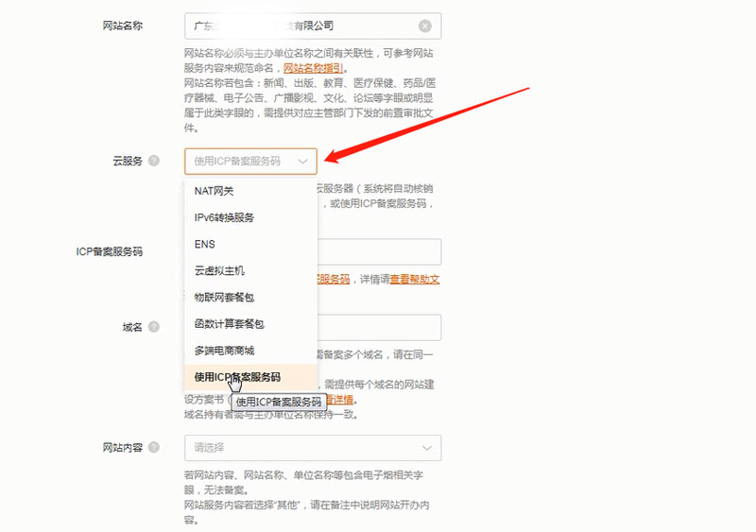Viewport: 756px width, 532px height.
Task: Click the help icon next to 域名
Action: click(154, 328)
